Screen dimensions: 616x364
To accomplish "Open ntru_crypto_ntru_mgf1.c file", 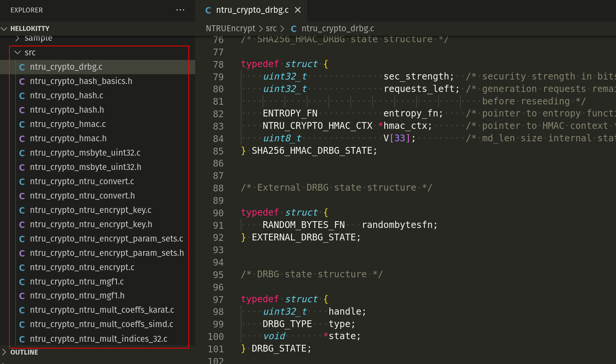I will (98, 281).
